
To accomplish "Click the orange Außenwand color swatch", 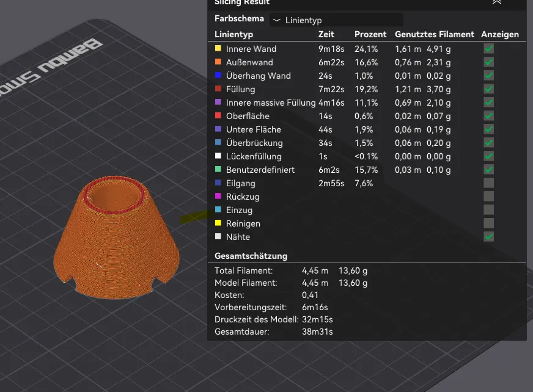I will 218,62.
